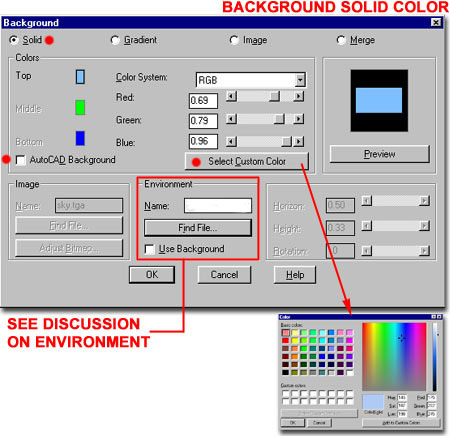Click the Top color swatch

pos(80,77)
